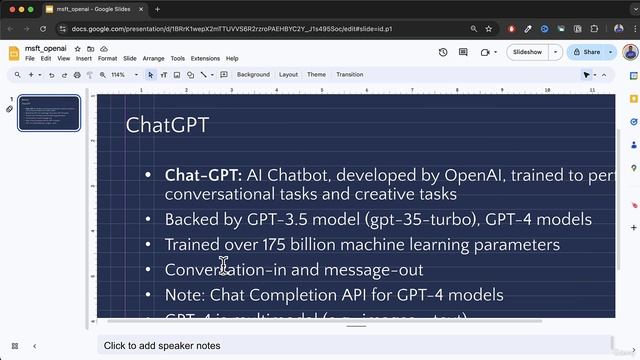
Task: Expand the video call dropdown arrow
Action: pyautogui.click(x=496, y=52)
